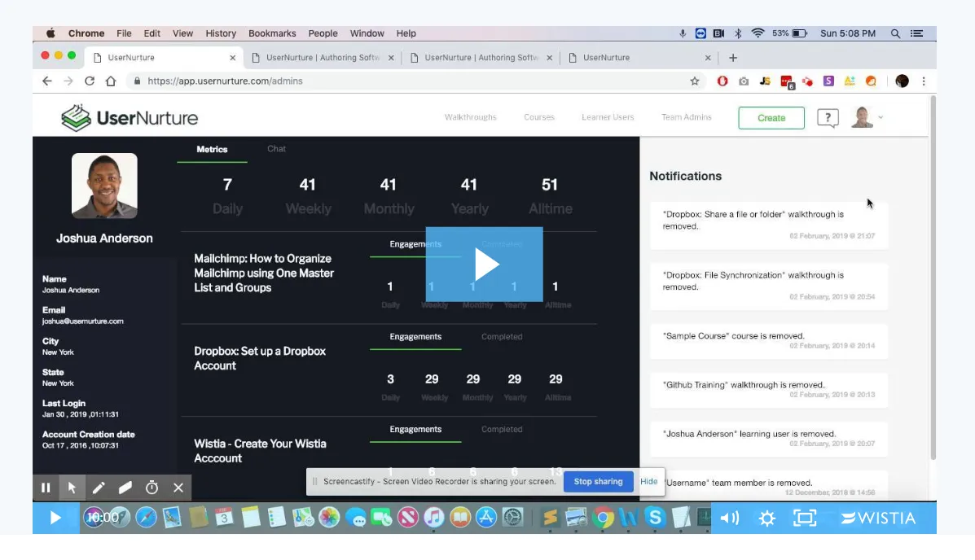Open Walkthroughs in the navigation
Screen dimensions: 975x560
[x=471, y=117]
